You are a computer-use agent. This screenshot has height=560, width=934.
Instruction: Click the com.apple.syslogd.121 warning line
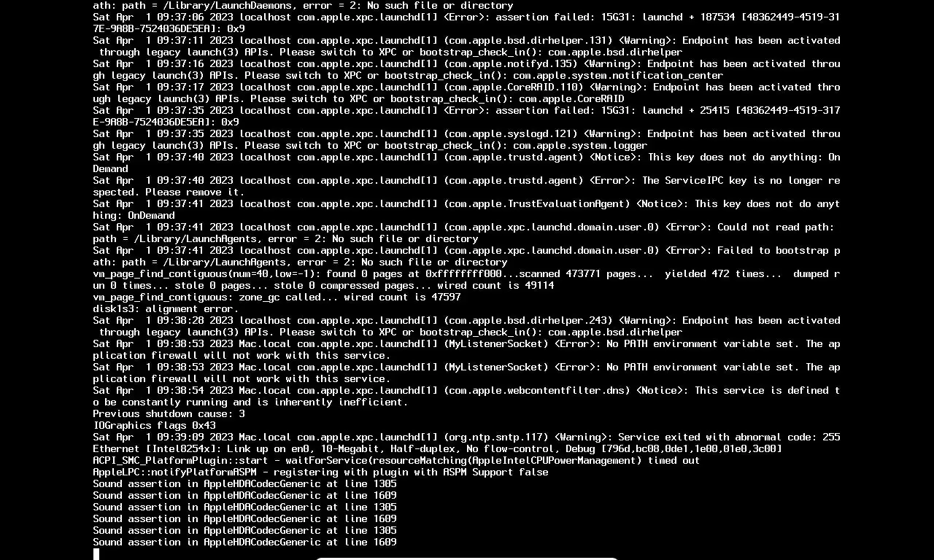(466, 140)
